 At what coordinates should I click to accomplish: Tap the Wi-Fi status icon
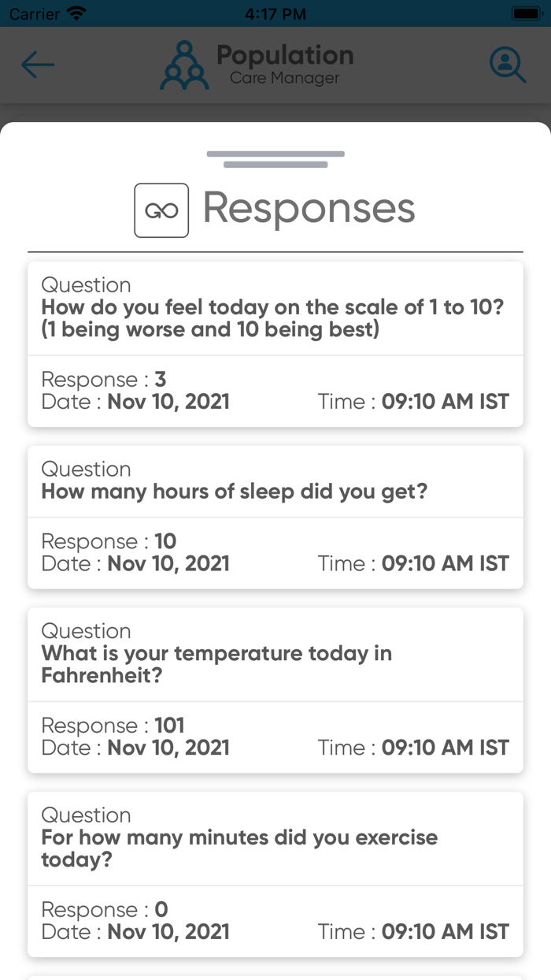click(x=76, y=13)
